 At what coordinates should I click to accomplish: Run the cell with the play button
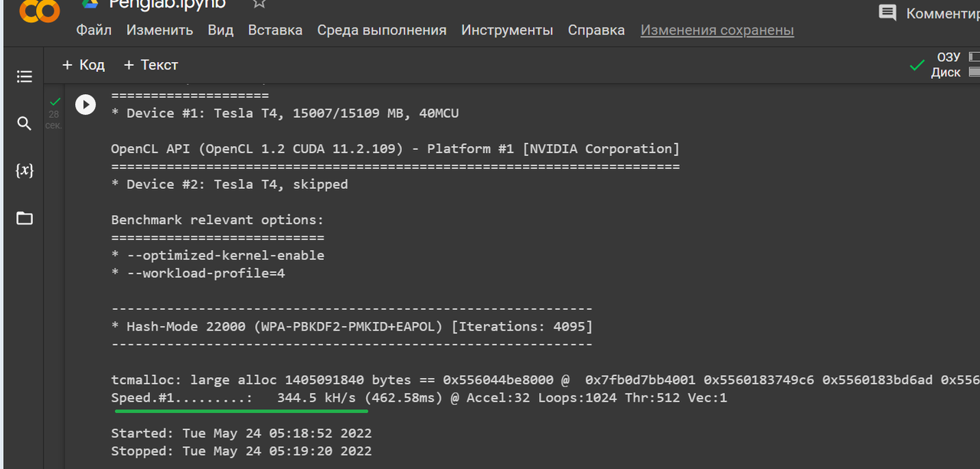pos(85,104)
